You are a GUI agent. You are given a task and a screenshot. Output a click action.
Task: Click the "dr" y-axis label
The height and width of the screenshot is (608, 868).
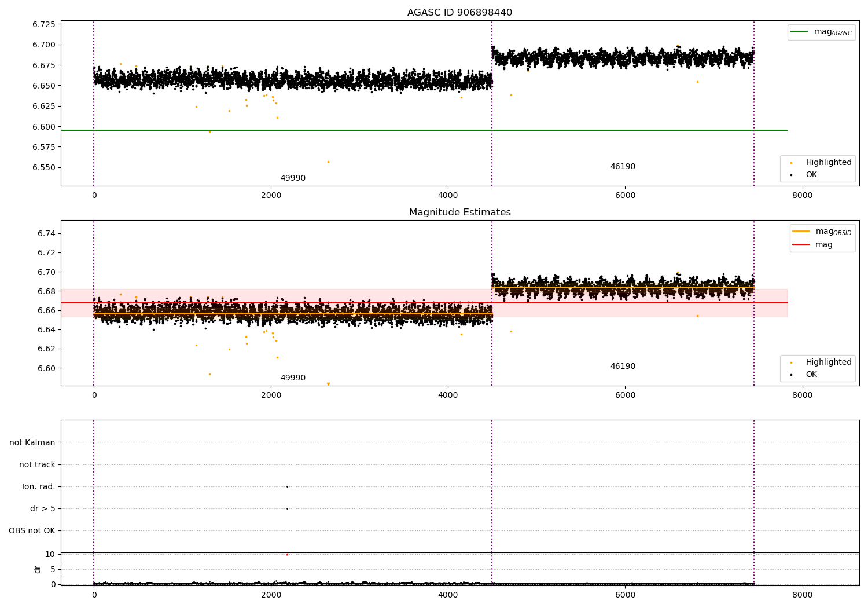point(38,569)
